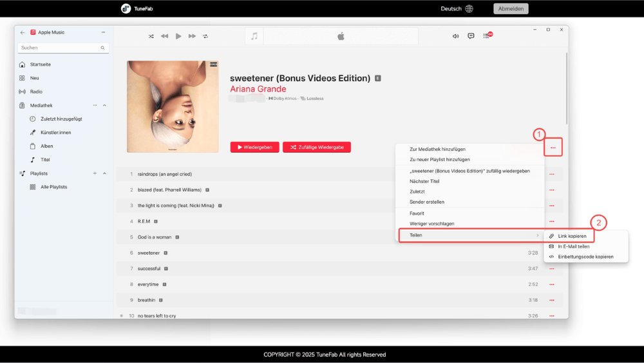Click the globe language icon
The image size is (644, 363).
469,8
